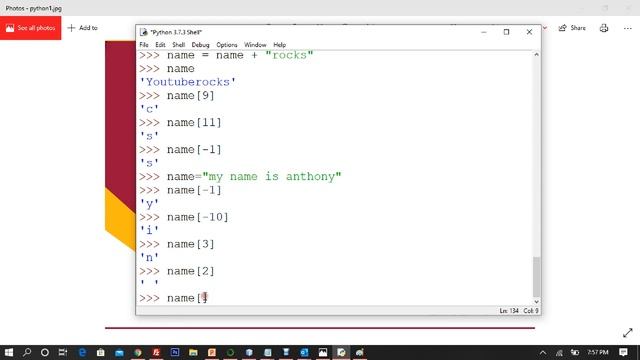This screenshot has width=640, height=360.
Task: Click the Python Shell title bar icon
Action: pos(144,32)
